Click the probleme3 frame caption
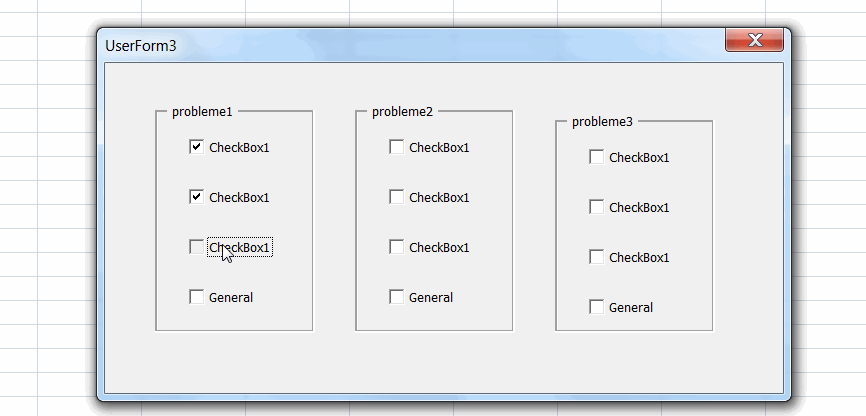Viewport: 866px width, 416px height. [x=602, y=122]
